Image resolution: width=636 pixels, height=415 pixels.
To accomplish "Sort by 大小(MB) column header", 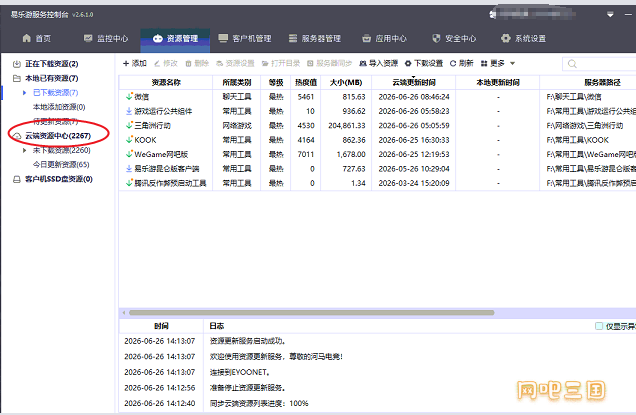I will click(346, 82).
